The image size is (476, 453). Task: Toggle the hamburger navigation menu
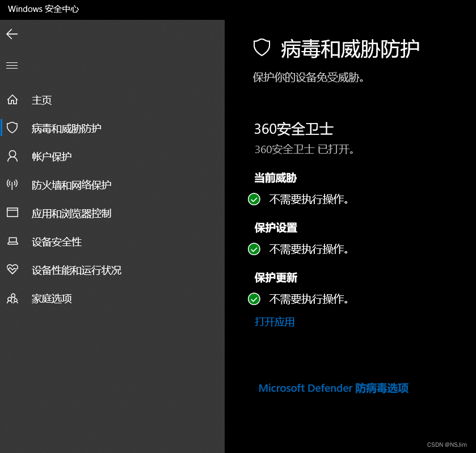(x=12, y=66)
